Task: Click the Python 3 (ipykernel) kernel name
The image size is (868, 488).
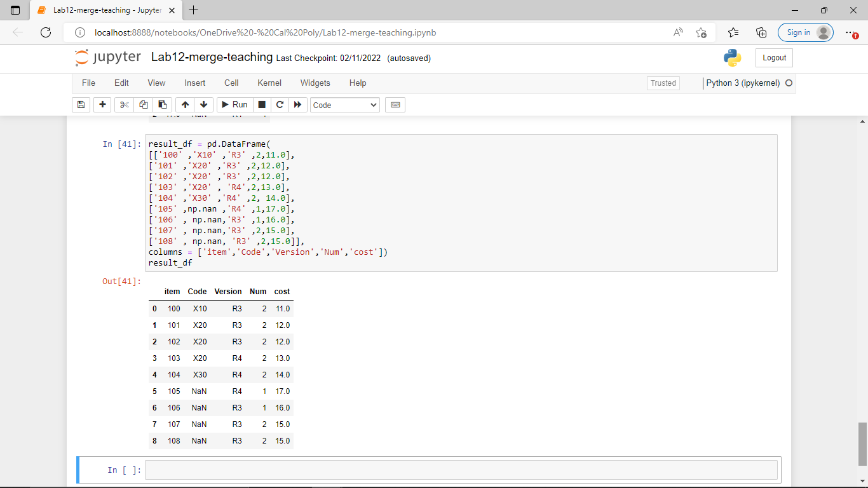Action: [x=743, y=83]
